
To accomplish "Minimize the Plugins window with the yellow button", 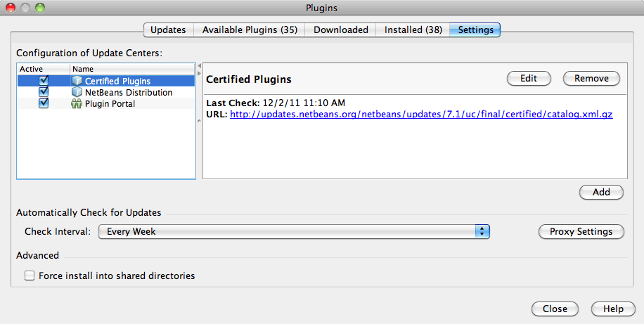I will point(25,8).
